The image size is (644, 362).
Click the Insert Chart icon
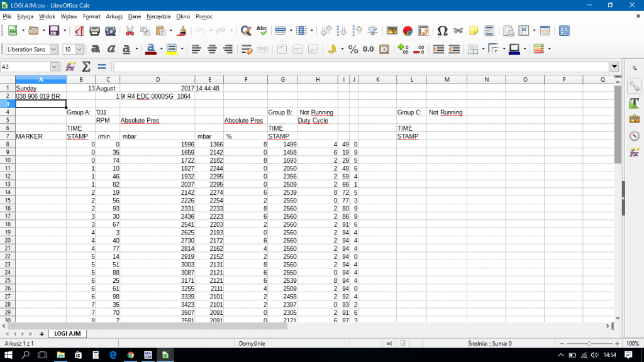point(408,31)
